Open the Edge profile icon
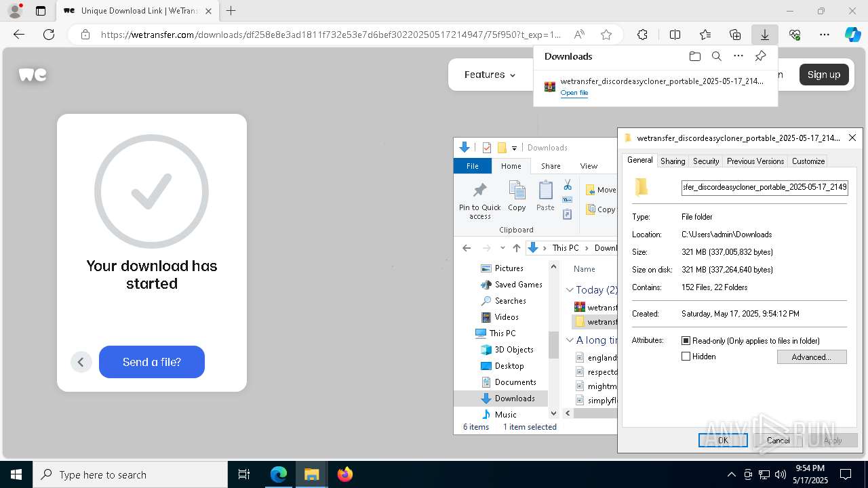Viewport: 868px width, 488px height. coord(15,11)
